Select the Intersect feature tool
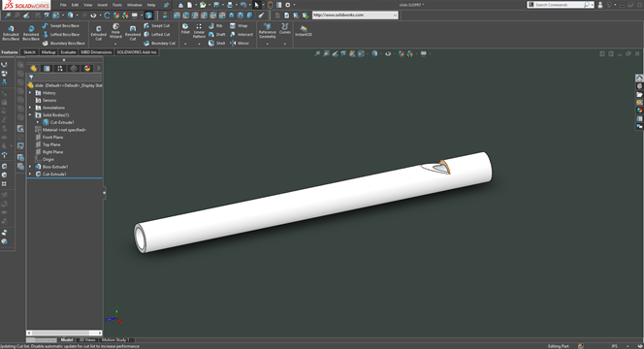 click(x=241, y=35)
